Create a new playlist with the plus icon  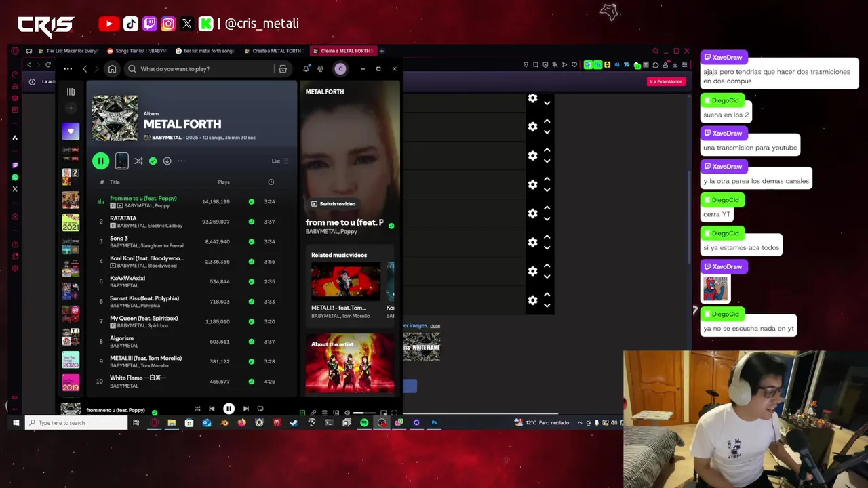(71, 108)
